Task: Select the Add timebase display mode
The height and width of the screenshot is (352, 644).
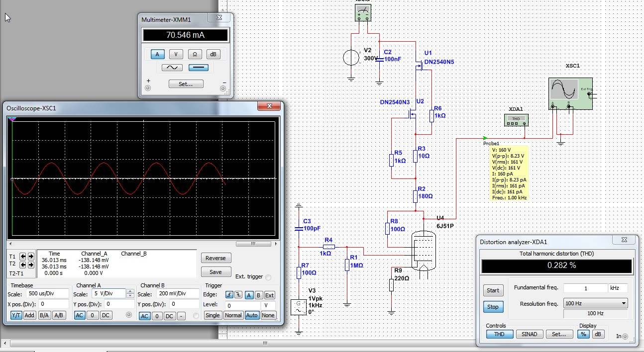Action: pos(30,315)
